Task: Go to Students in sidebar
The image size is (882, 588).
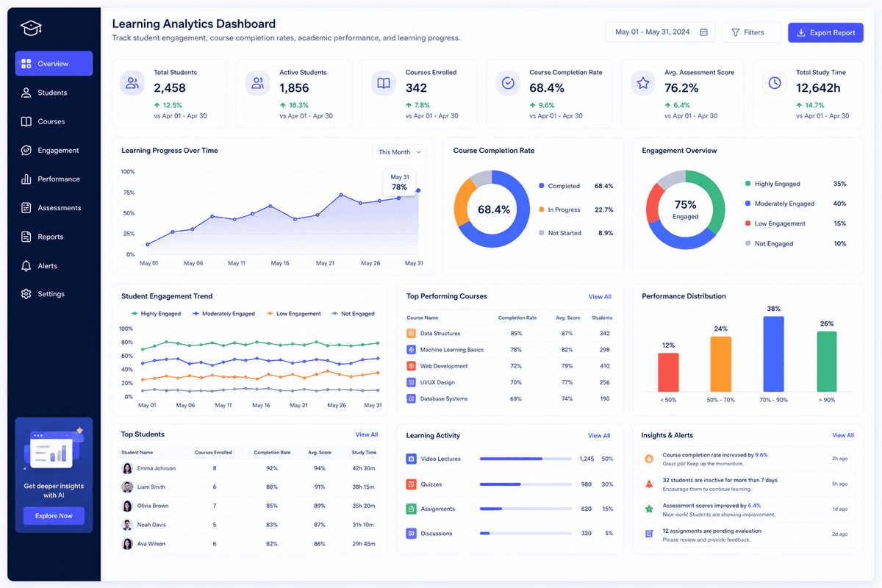Action: (54, 93)
